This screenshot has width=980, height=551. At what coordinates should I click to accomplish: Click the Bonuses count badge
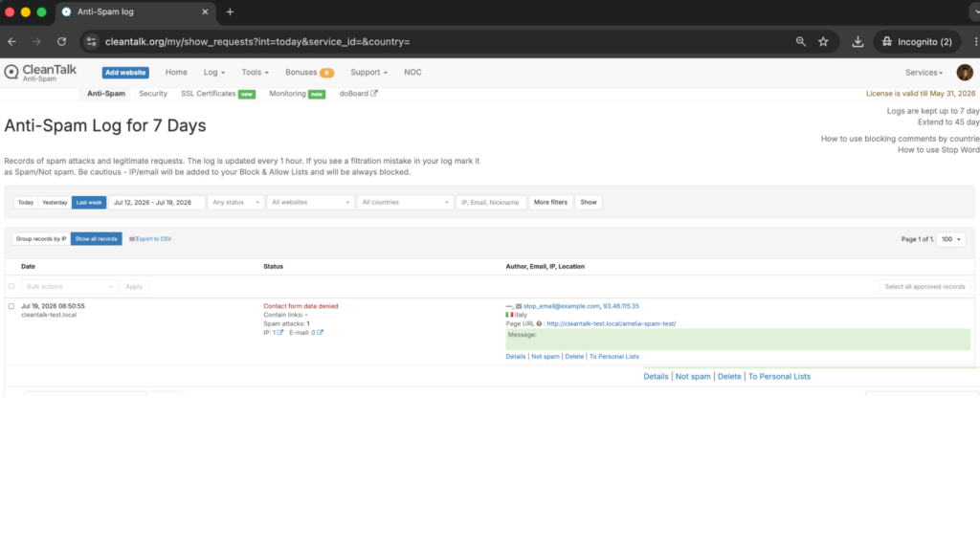[326, 73]
